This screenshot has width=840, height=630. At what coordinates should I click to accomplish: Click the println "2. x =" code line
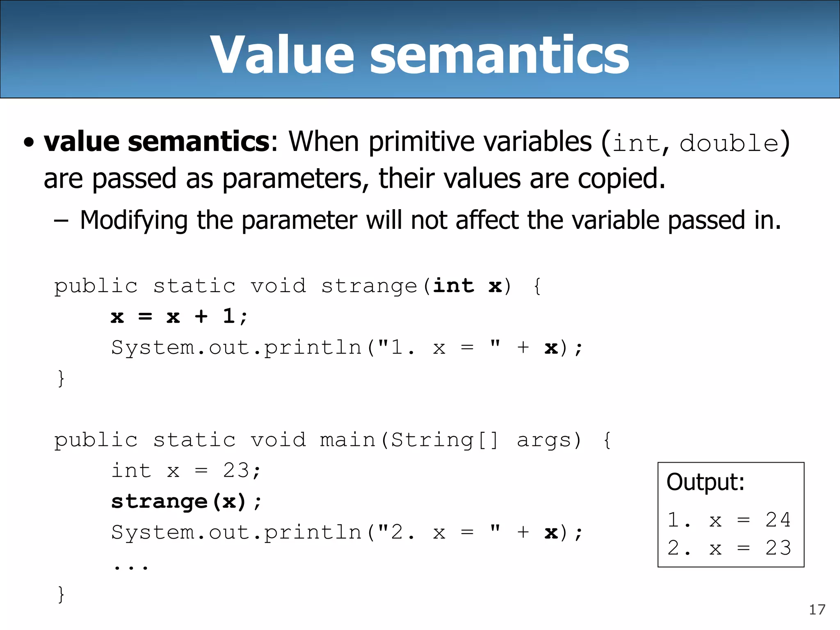point(347,532)
